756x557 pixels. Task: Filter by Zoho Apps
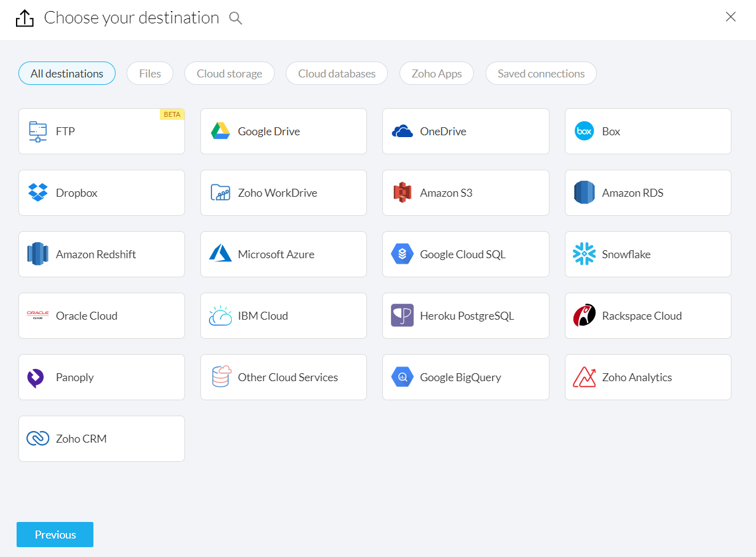pyautogui.click(x=436, y=74)
